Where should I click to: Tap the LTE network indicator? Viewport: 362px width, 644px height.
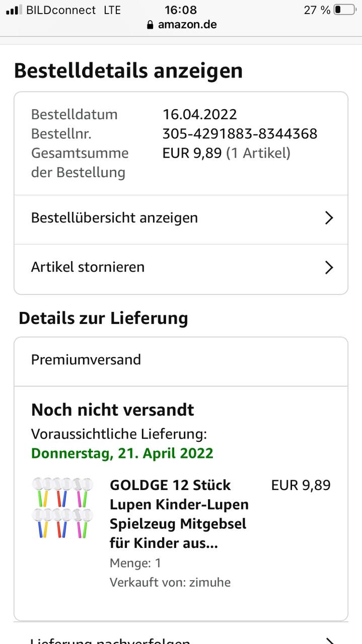click(x=112, y=10)
